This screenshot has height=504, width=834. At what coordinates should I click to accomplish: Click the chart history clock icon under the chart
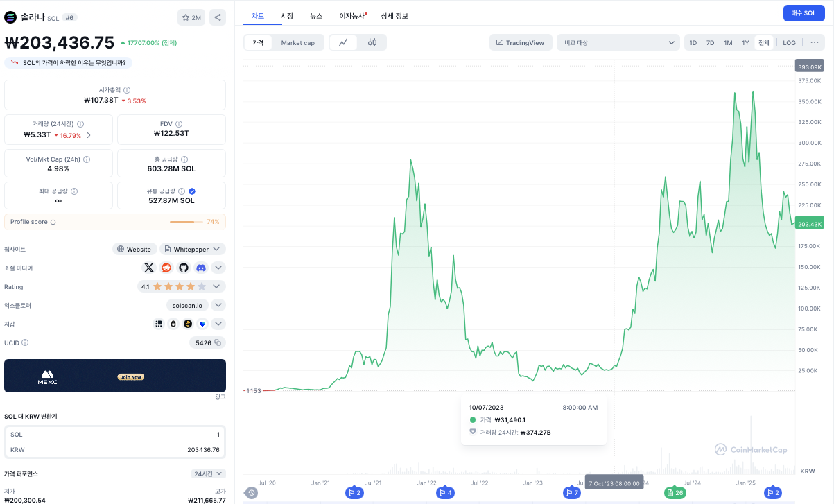(252, 493)
